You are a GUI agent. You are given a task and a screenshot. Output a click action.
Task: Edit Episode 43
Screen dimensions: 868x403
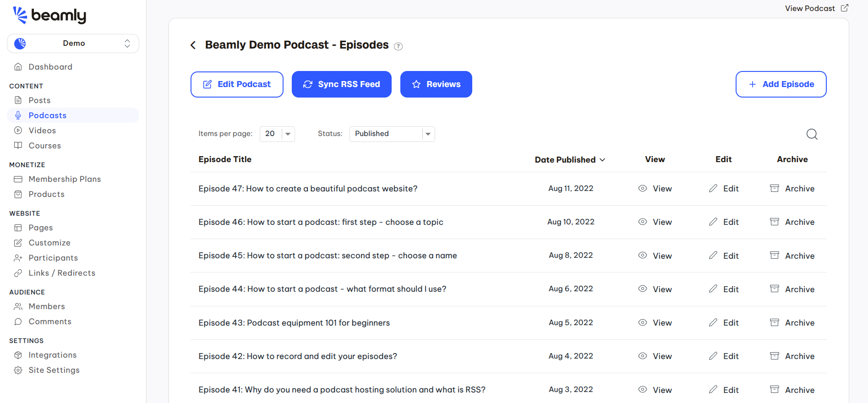click(724, 323)
